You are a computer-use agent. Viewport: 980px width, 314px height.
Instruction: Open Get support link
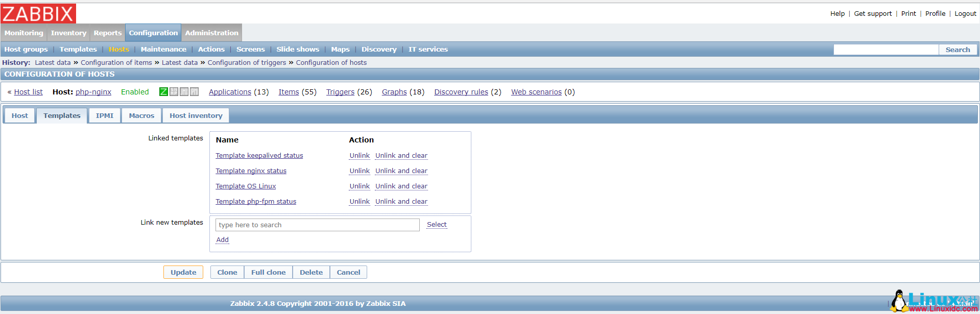point(873,14)
